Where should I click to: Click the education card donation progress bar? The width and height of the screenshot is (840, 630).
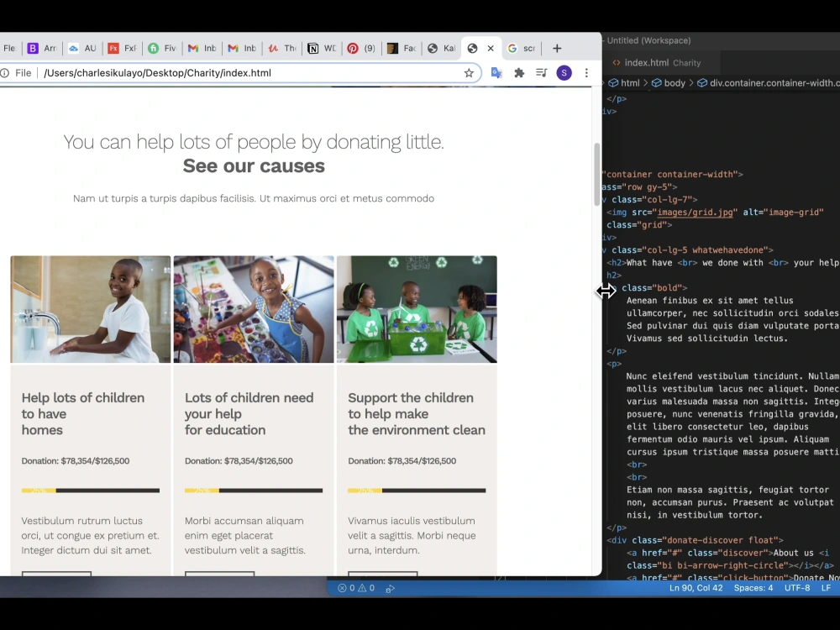[x=254, y=491]
